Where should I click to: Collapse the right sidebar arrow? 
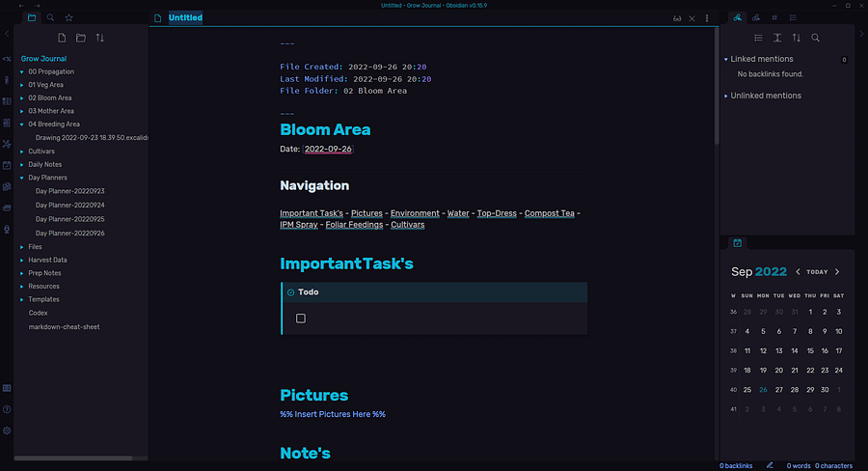861,34
